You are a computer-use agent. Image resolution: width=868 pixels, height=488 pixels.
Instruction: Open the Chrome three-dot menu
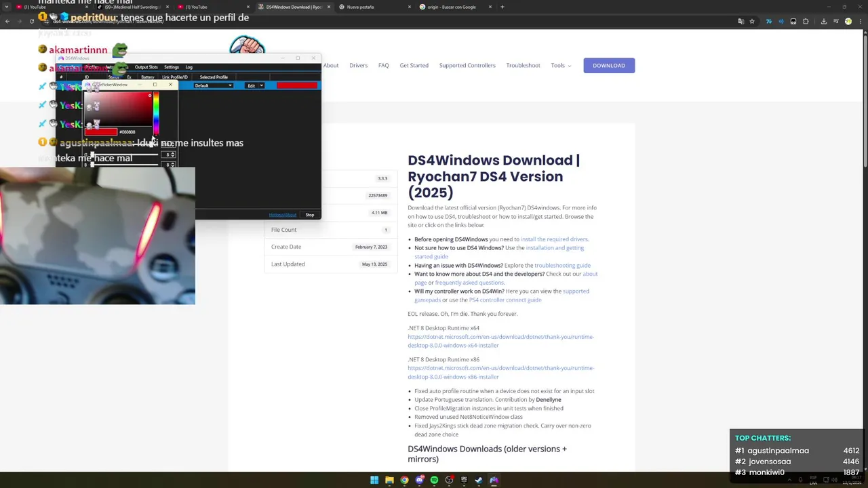861,21
